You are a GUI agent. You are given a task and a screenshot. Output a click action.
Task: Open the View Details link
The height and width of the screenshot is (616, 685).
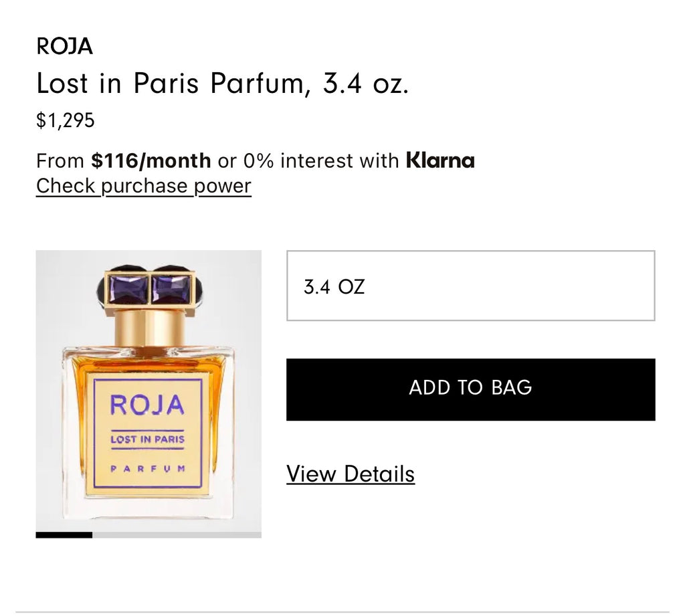click(351, 474)
